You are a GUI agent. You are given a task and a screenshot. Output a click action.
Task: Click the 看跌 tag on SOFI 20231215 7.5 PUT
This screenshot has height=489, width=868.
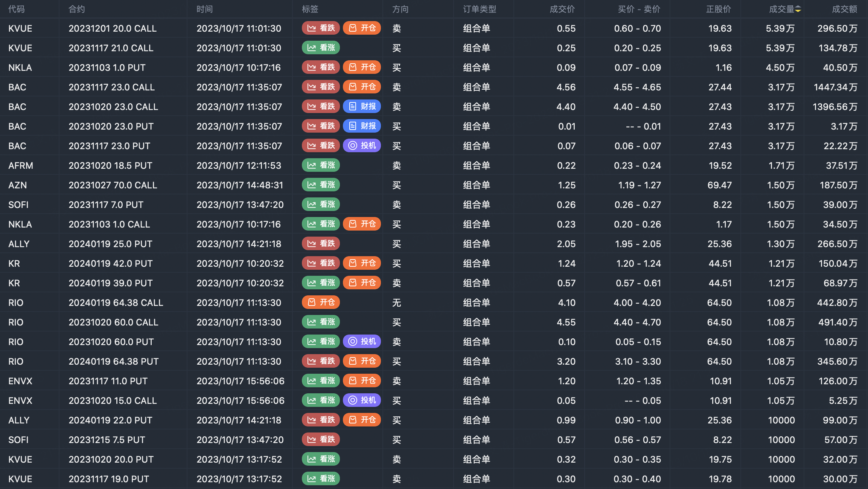coord(321,440)
